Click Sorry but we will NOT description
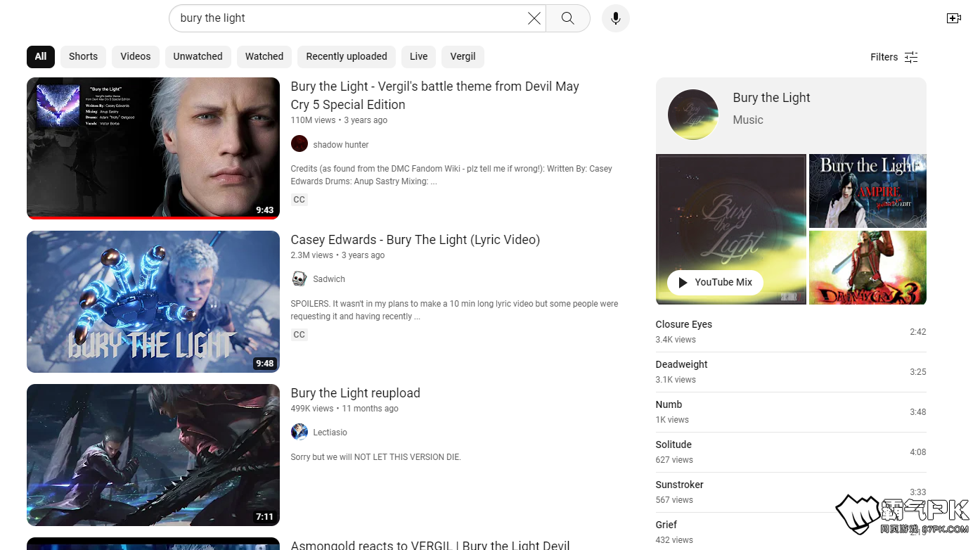Image resolution: width=980 pixels, height=550 pixels. 375,457
